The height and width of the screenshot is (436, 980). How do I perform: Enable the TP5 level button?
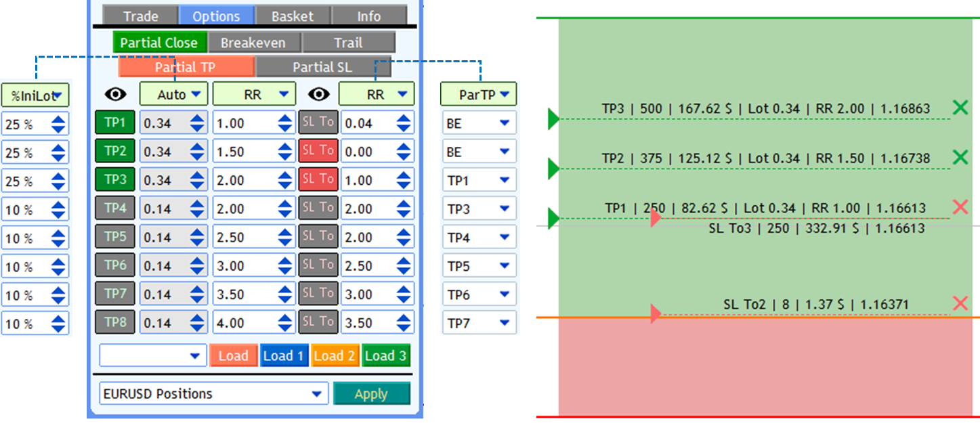pos(115,237)
